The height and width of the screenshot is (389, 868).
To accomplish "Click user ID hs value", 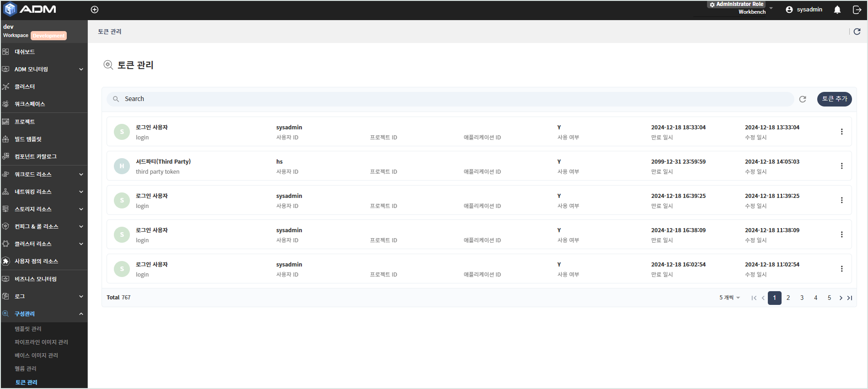I will click(280, 161).
